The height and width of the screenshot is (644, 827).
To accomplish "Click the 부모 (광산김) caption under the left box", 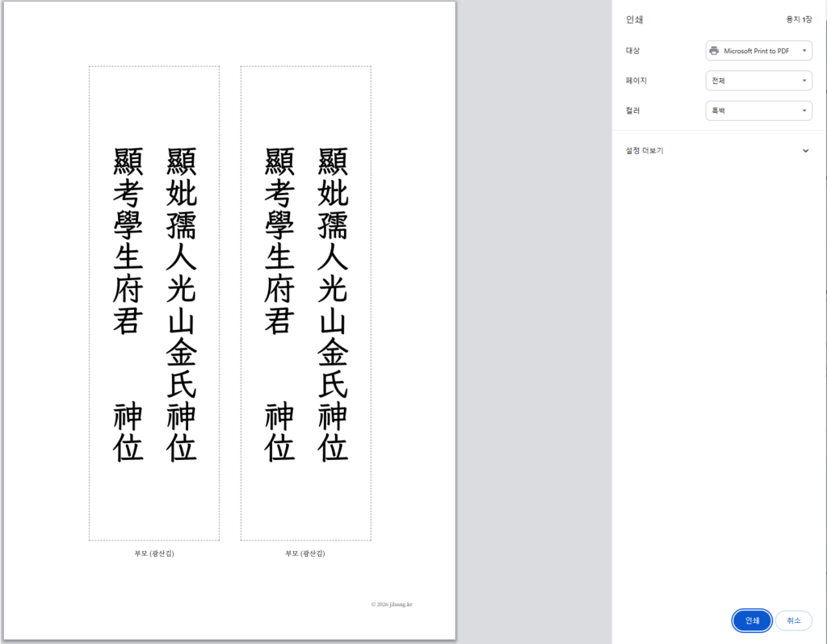I will click(154, 554).
